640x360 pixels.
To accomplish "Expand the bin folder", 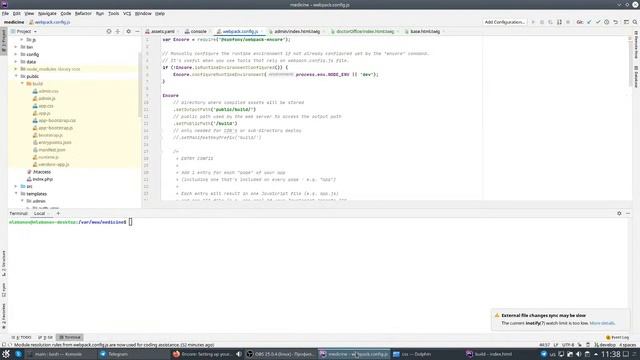I will [x=16, y=47].
